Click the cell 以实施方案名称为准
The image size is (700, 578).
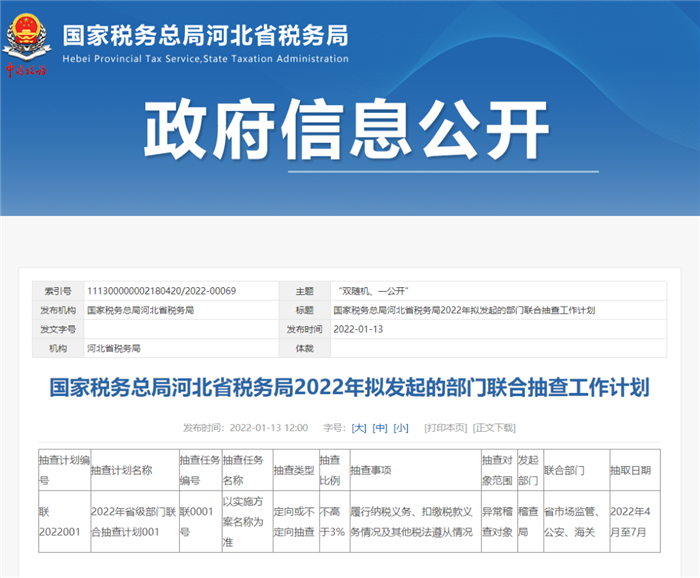pyautogui.click(x=247, y=522)
